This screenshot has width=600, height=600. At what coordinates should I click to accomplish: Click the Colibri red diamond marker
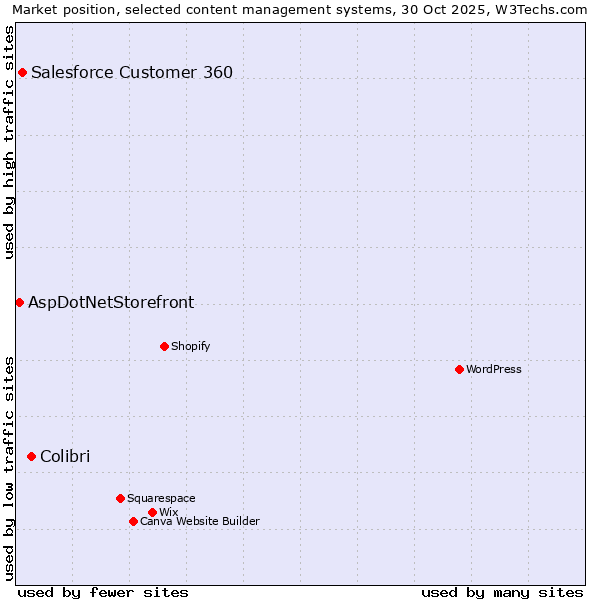(x=31, y=456)
